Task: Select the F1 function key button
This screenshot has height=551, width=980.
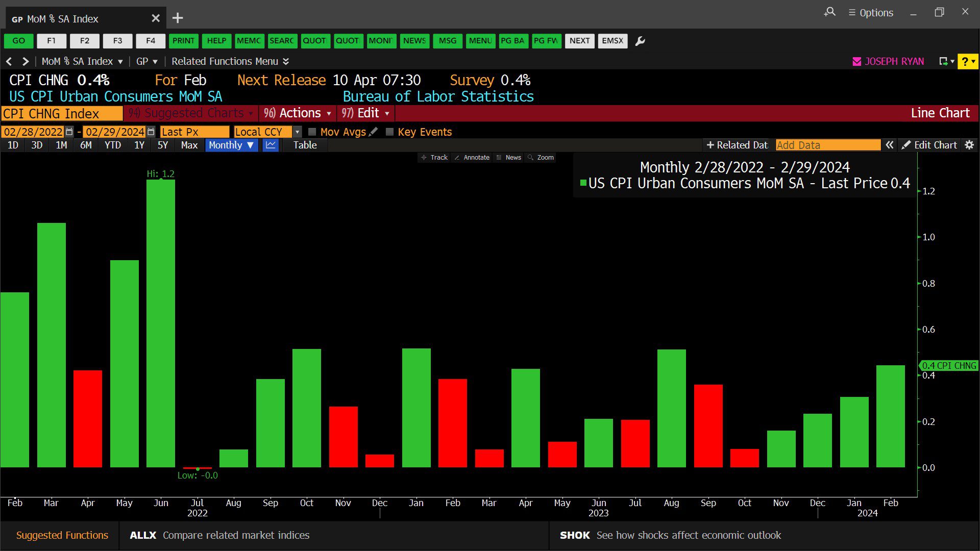Action: (x=52, y=41)
